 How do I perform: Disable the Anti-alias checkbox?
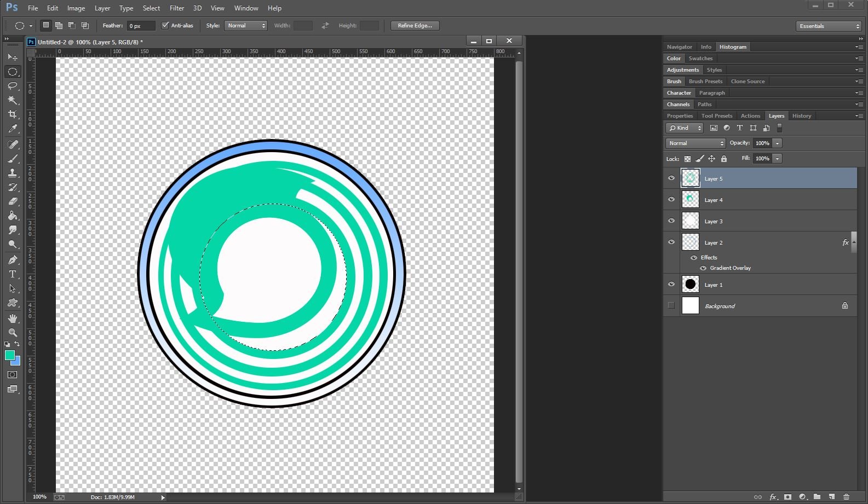pyautogui.click(x=165, y=26)
